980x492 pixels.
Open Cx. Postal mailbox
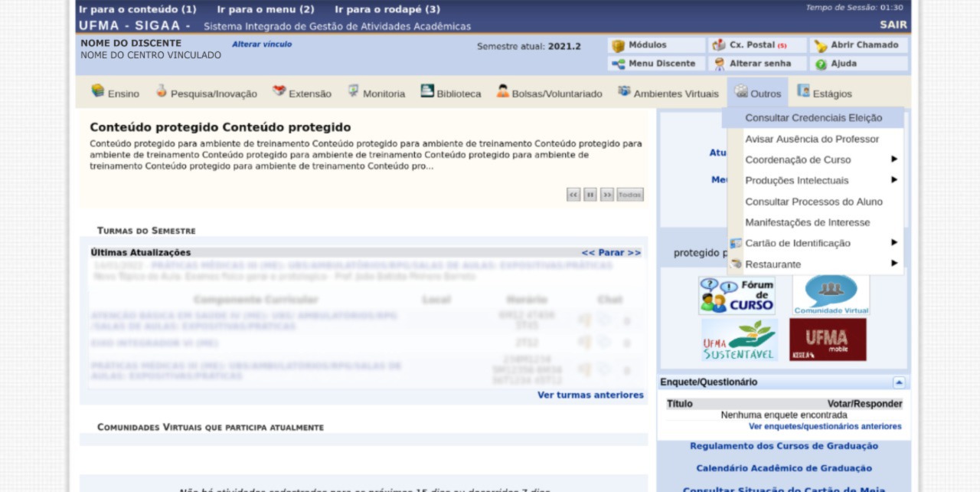(720, 46)
